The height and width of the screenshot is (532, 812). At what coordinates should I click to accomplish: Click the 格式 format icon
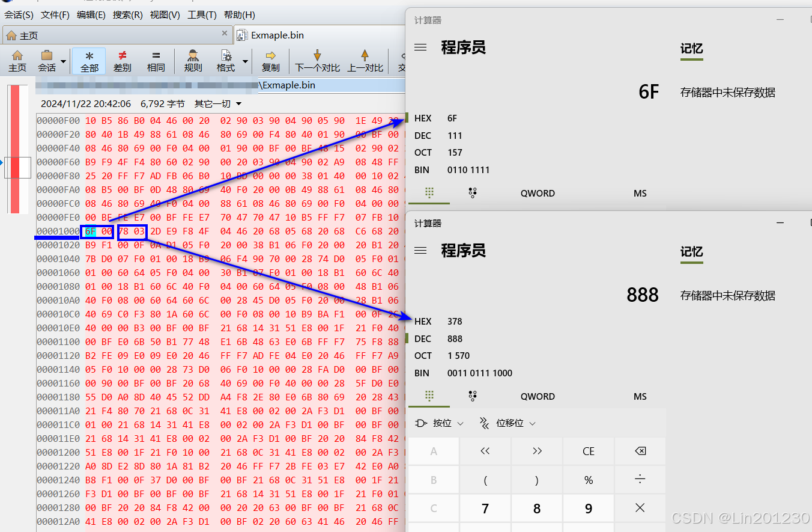(x=226, y=61)
